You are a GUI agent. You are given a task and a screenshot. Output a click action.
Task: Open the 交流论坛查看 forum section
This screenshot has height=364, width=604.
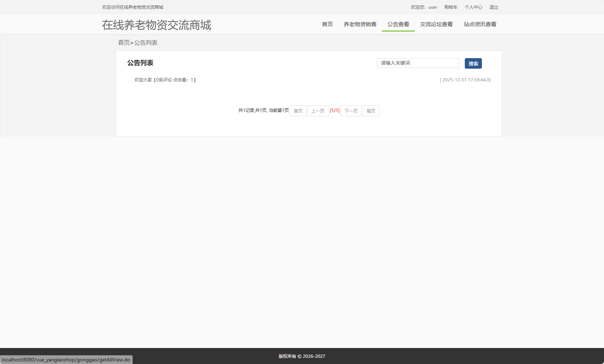pyautogui.click(x=436, y=24)
